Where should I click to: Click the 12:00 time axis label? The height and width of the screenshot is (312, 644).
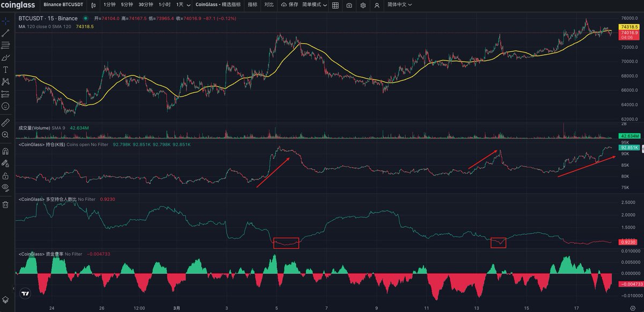(x=139, y=308)
